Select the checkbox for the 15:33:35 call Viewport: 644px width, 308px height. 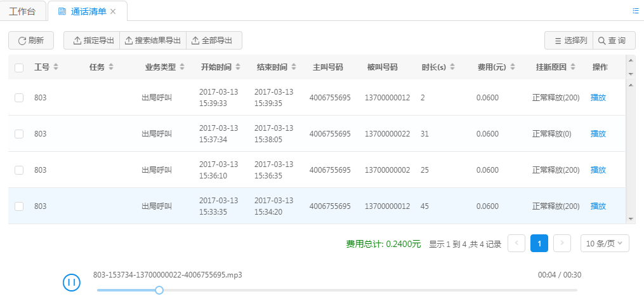coord(19,206)
